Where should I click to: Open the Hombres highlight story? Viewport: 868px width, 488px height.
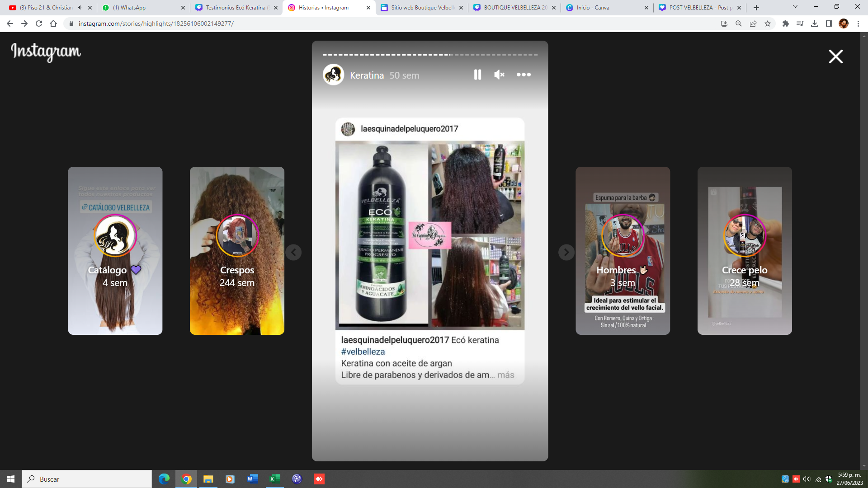point(623,251)
